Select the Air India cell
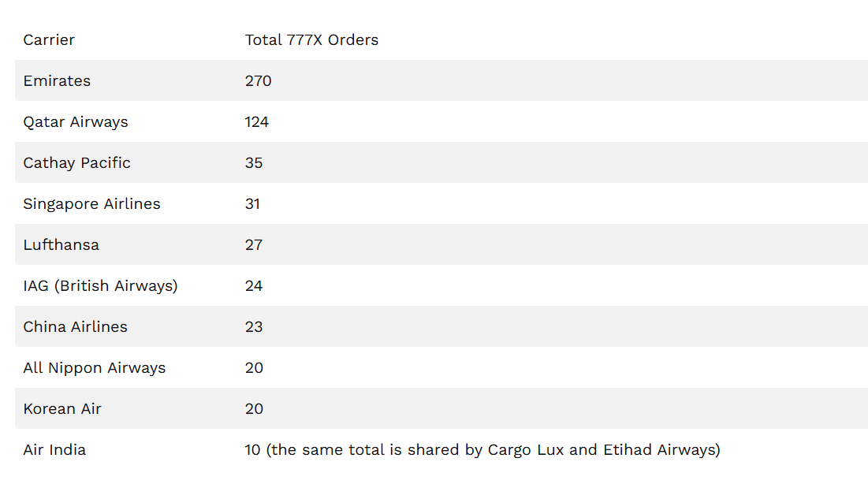 54,450
